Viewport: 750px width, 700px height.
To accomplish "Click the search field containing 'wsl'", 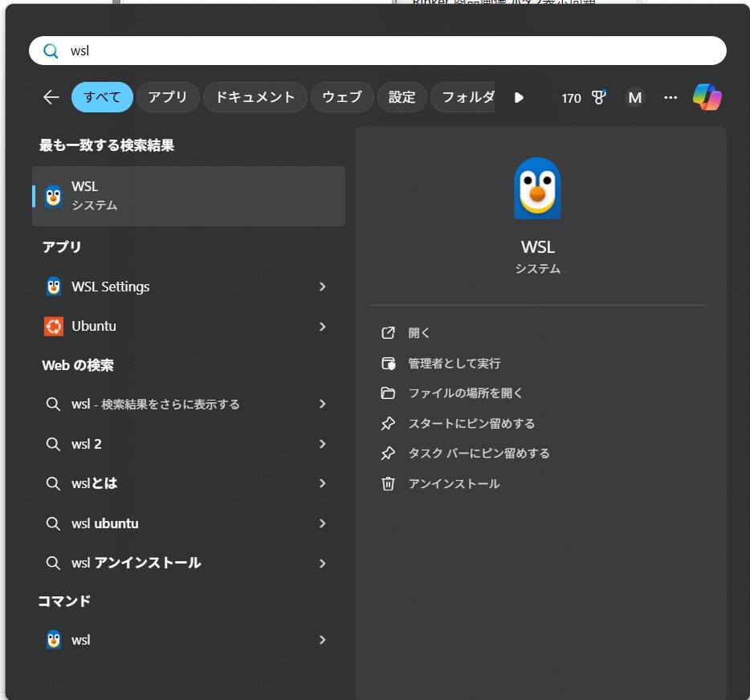I will coord(377,51).
